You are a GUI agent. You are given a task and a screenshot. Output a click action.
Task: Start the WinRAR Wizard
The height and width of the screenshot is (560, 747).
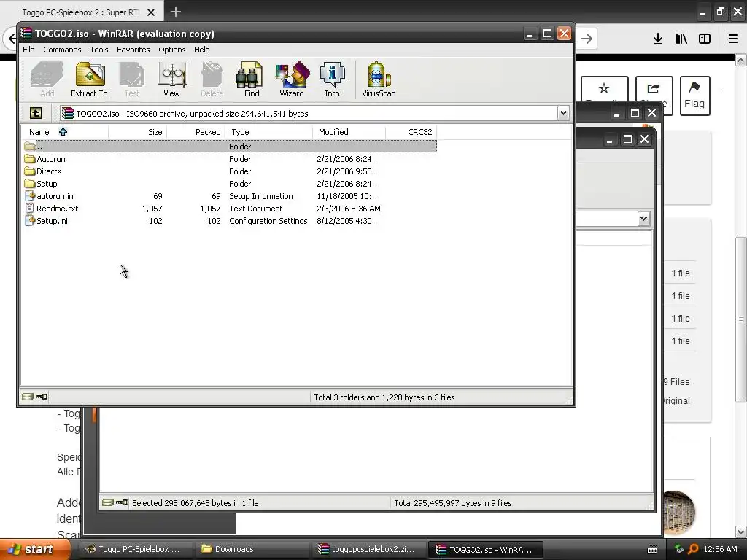292,79
